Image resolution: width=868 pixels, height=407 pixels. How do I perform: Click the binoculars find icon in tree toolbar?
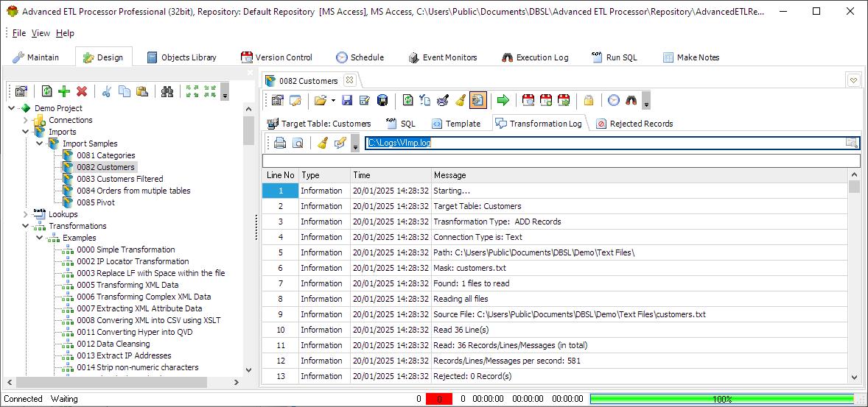[167, 92]
